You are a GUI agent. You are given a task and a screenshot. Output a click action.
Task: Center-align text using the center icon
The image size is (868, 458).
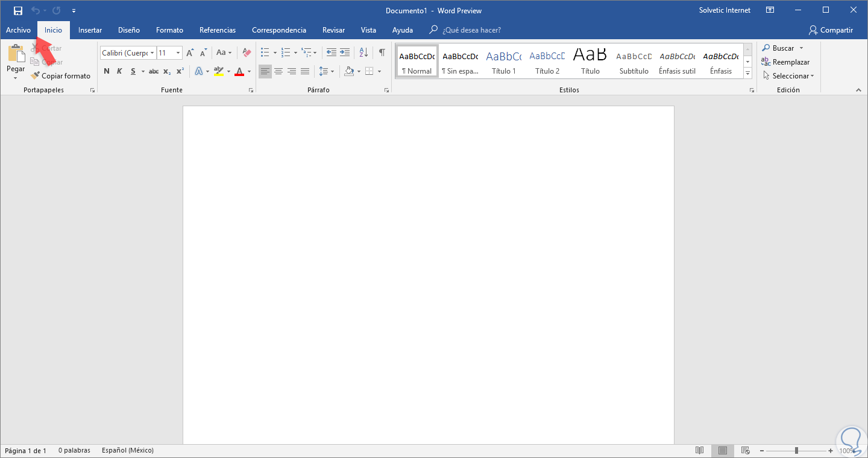[x=278, y=71]
